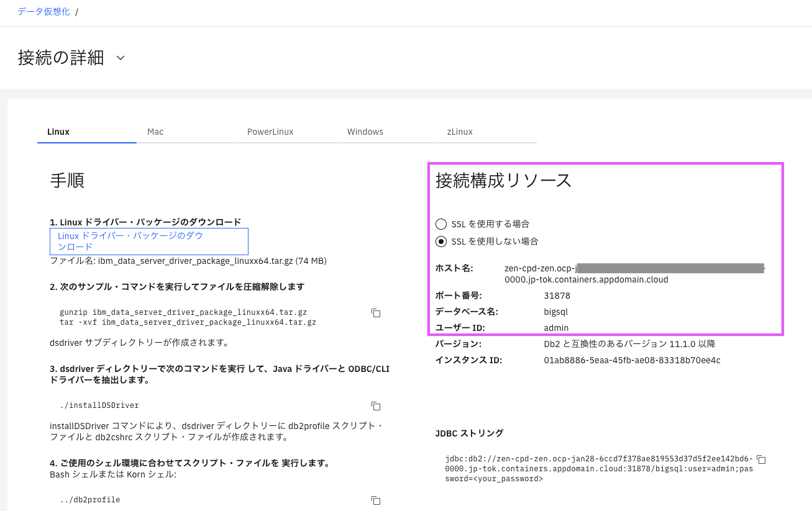
Task: Click the JDBC ストリング label
Action: click(x=469, y=433)
